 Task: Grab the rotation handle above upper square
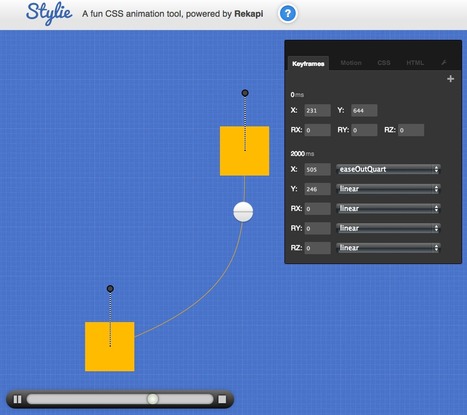pyautogui.click(x=245, y=93)
